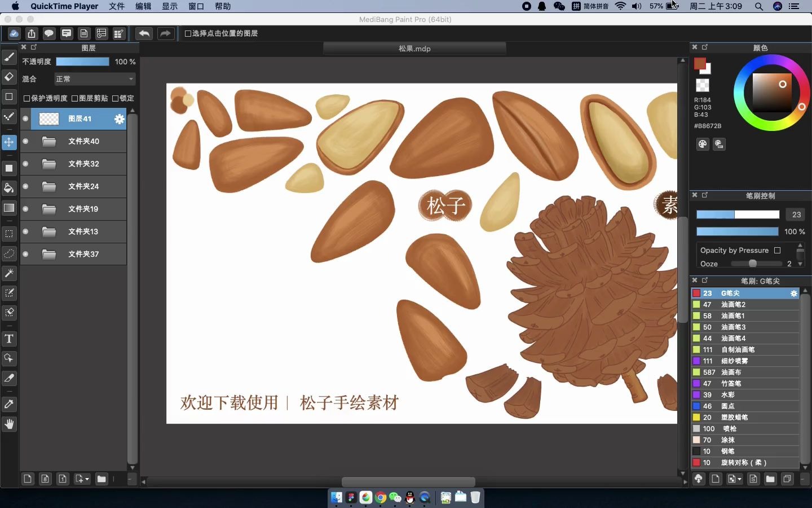
Task: Click the Select Eraser tool
Action: point(9,313)
